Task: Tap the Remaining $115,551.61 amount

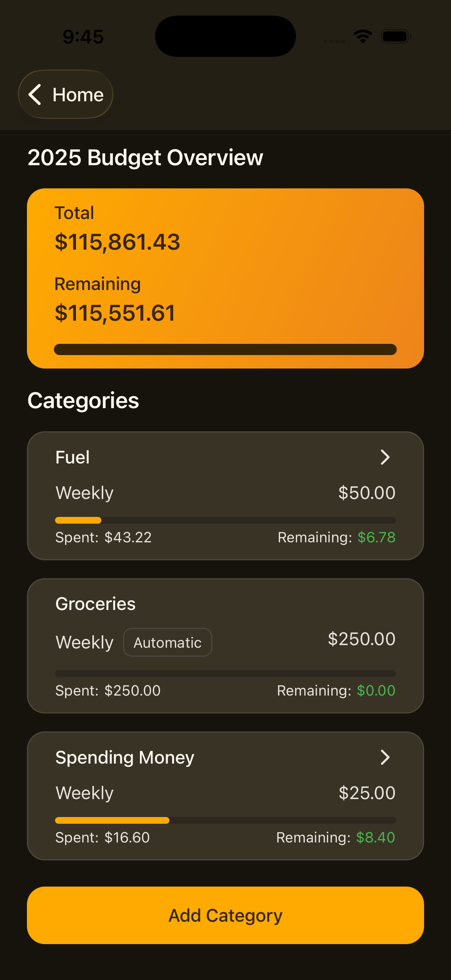Action: (114, 313)
